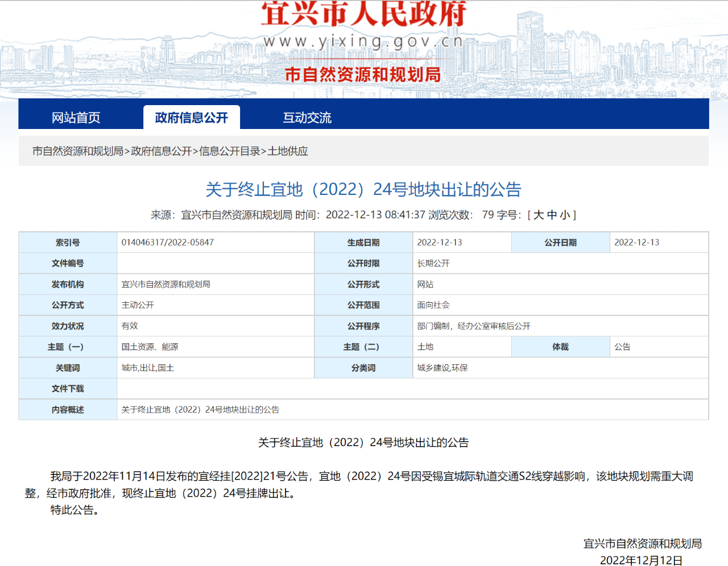
Task: Click index number 014046317/2022-05847
Action: pos(168,242)
